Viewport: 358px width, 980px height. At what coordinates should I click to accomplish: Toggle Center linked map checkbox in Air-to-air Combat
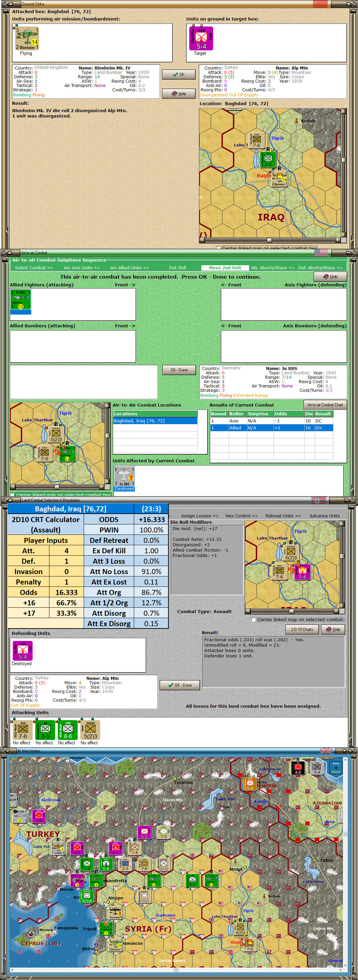click(12, 495)
